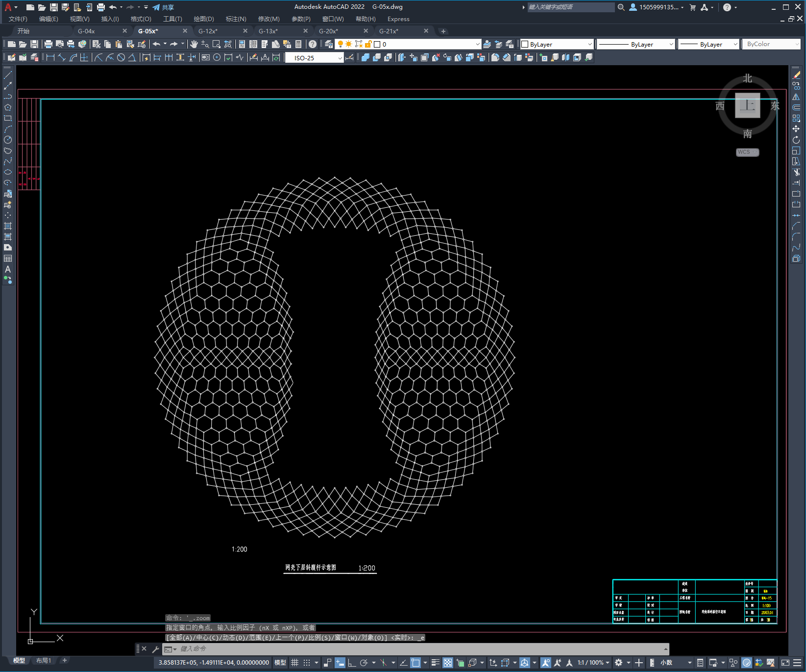This screenshot has width=806, height=672.
Task: Toggle grid display in status bar
Action: click(x=294, y=663)
